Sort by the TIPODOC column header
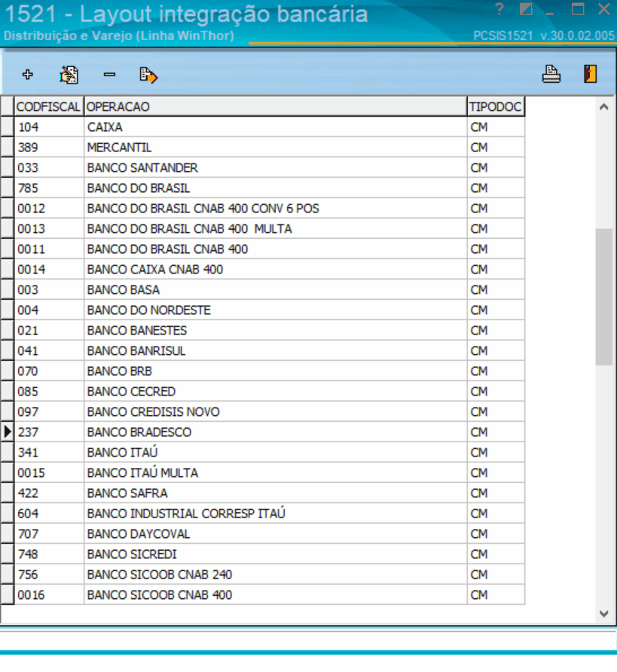The width and height of the screenshot is (617, 672). 496,106
